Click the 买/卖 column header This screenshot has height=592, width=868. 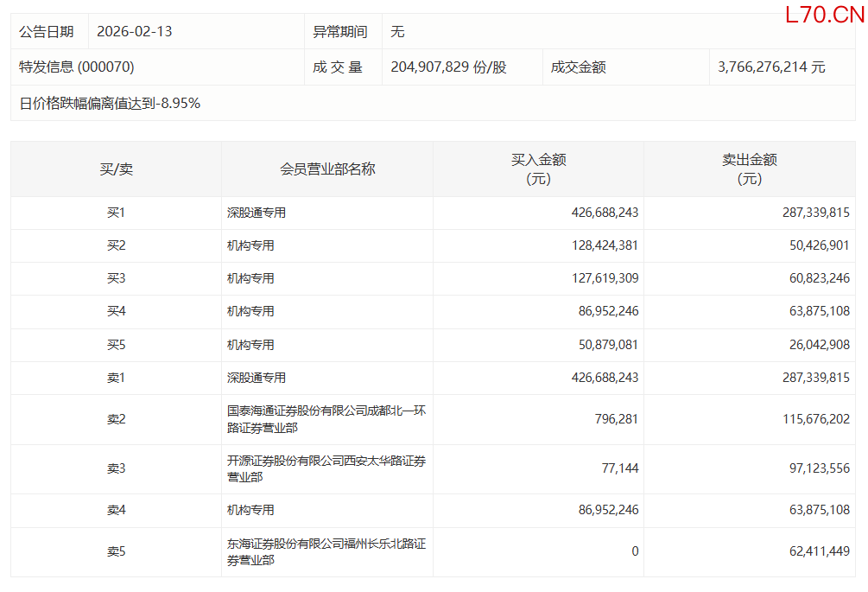click(116, 169)
